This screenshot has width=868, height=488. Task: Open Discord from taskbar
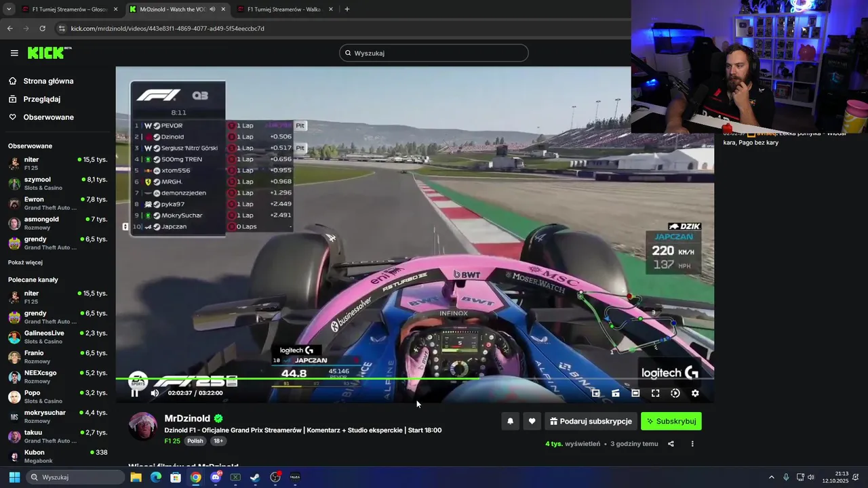click(216, 477)
